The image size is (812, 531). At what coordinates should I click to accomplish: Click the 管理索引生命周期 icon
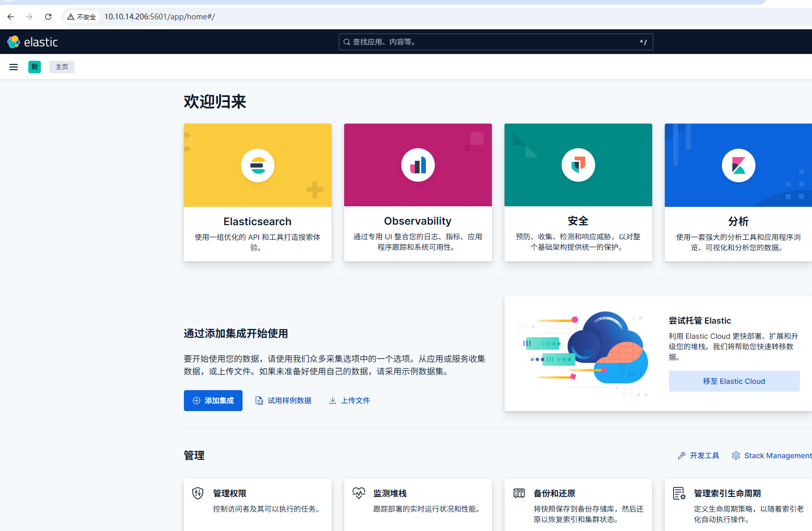pyautogui.click(x=679, y=493)
